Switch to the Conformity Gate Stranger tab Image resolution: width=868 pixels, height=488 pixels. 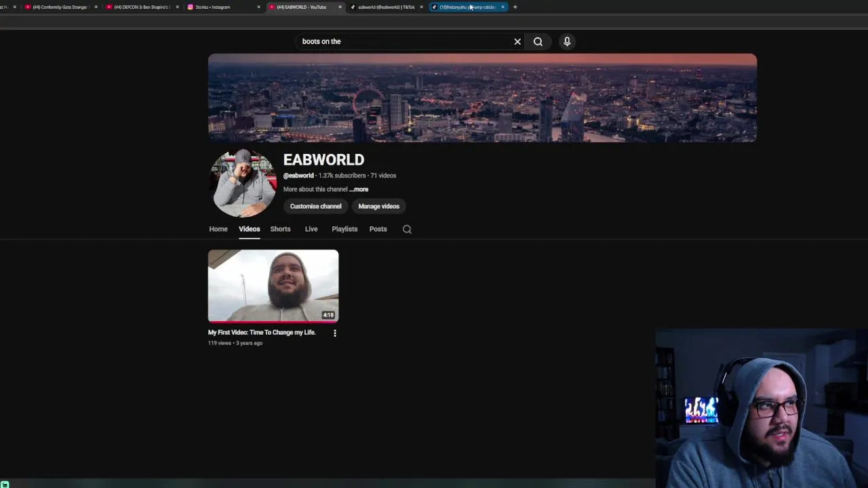pos(60,7)
